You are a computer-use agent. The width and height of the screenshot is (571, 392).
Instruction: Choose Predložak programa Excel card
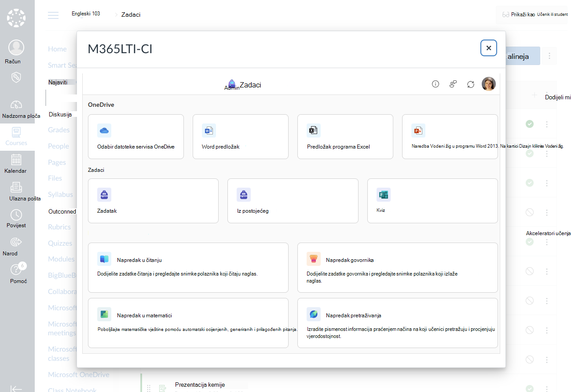(345, 137)
